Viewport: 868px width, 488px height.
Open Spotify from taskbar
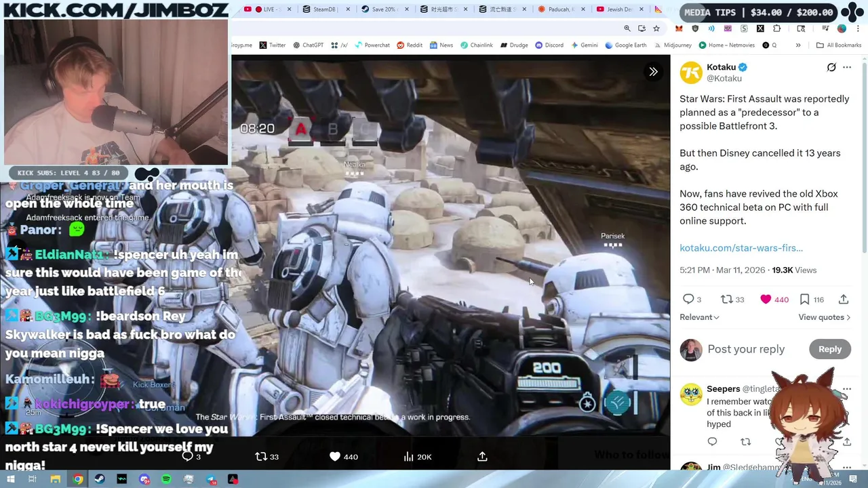[x=167, y=479]
